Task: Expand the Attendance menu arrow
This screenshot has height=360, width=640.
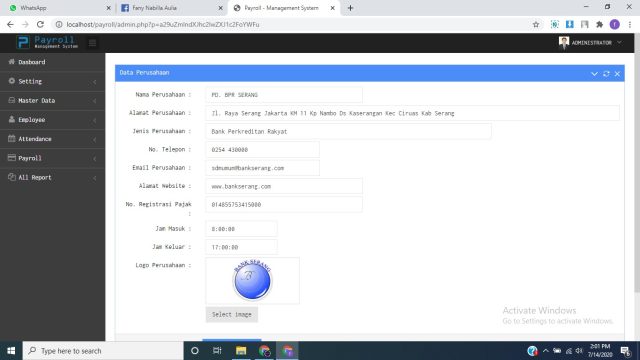Action: point(95,139)
